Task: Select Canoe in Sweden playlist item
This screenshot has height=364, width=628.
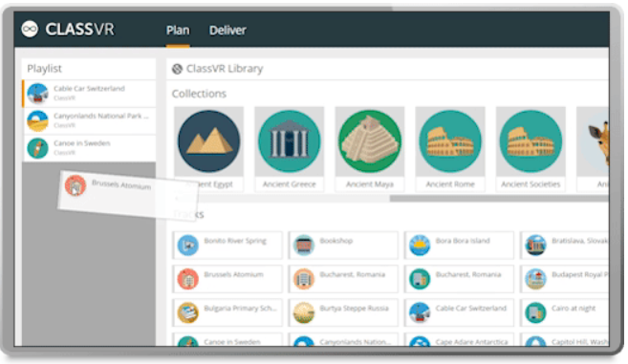Action: pyautogui.click(x=89, y=148)
